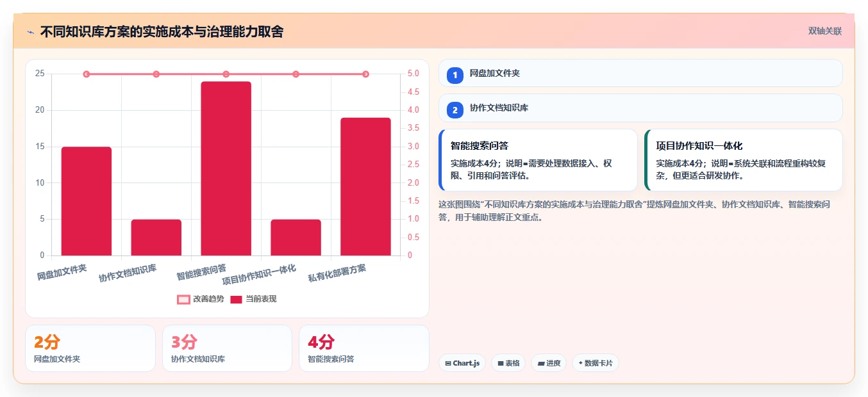The width and height of the screenshot is (868, 397).
Task: Click the Chart.js tag chip
Action: pos(462,363)
